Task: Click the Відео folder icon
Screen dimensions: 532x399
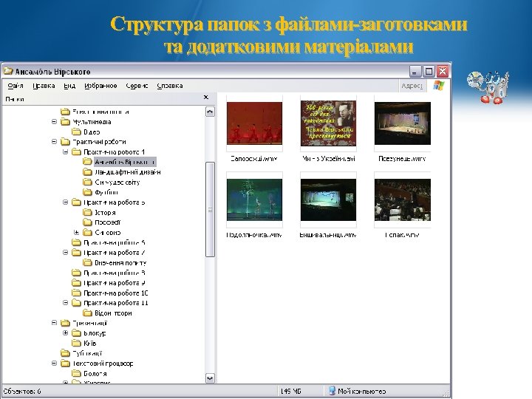Action: click(x=76, y=132)
